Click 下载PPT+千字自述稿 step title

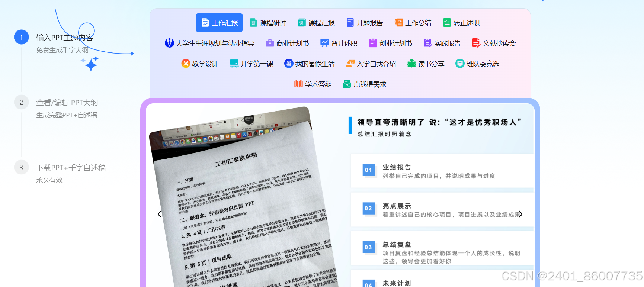[71, 168]
